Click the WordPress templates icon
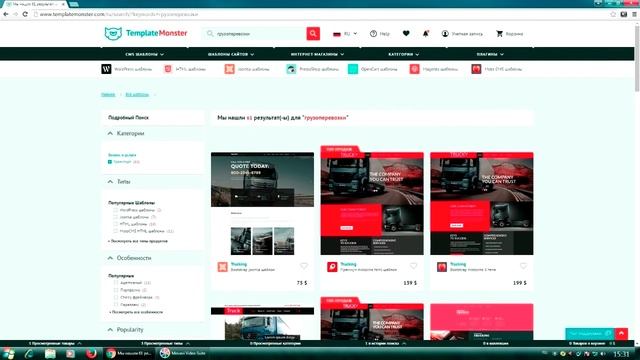640x360 pixels. click(x=106, y=69)
